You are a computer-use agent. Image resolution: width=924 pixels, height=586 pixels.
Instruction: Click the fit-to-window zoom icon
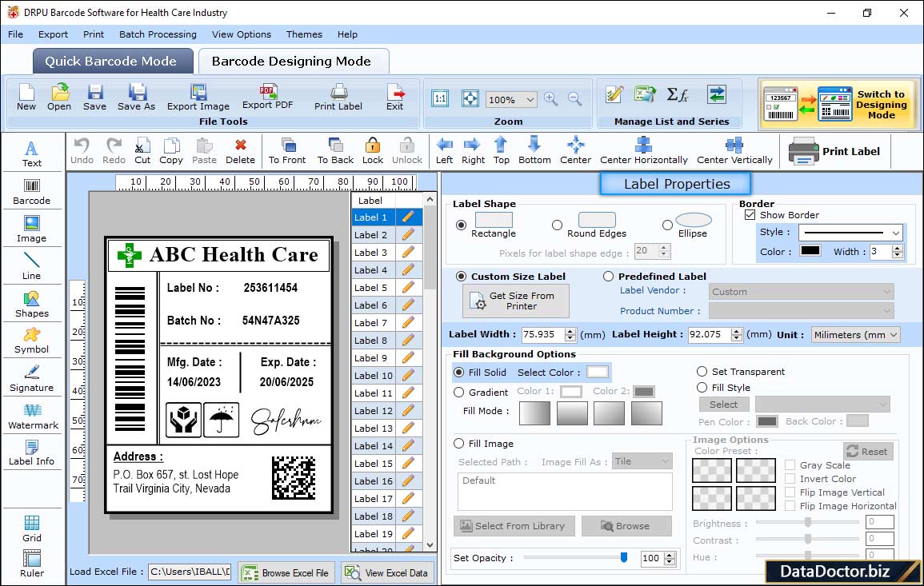[470, 98]
